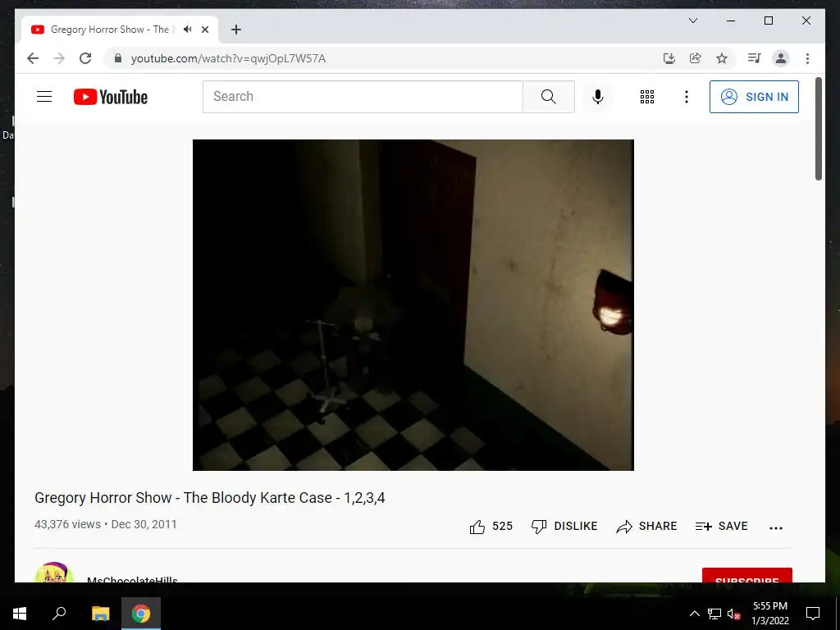Viewport: 840px width, 630px height.
Task: Open the channel avatar image
Action: click(53, 573)
